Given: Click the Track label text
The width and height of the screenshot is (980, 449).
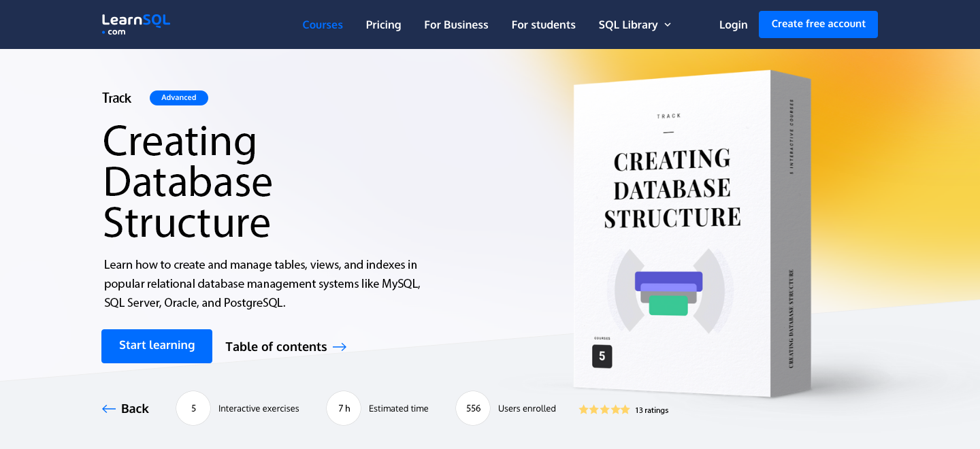Looking at the screenshot, I should point(116,98).
